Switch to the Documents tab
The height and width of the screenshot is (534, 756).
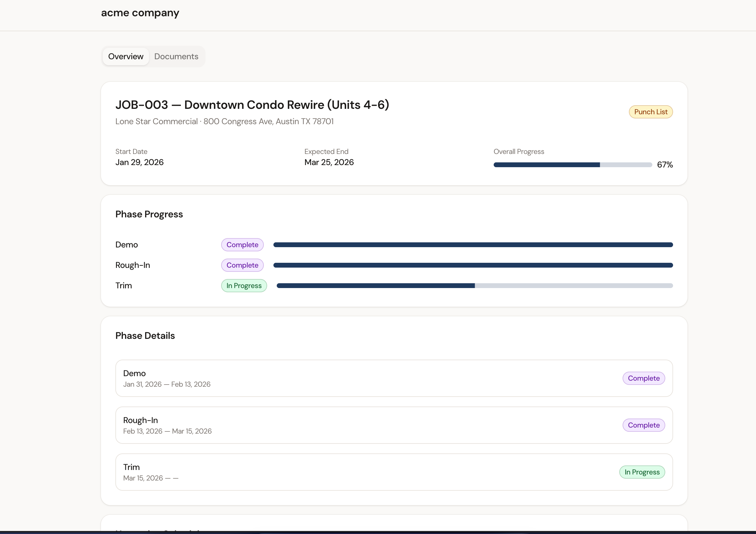point(176,56)
